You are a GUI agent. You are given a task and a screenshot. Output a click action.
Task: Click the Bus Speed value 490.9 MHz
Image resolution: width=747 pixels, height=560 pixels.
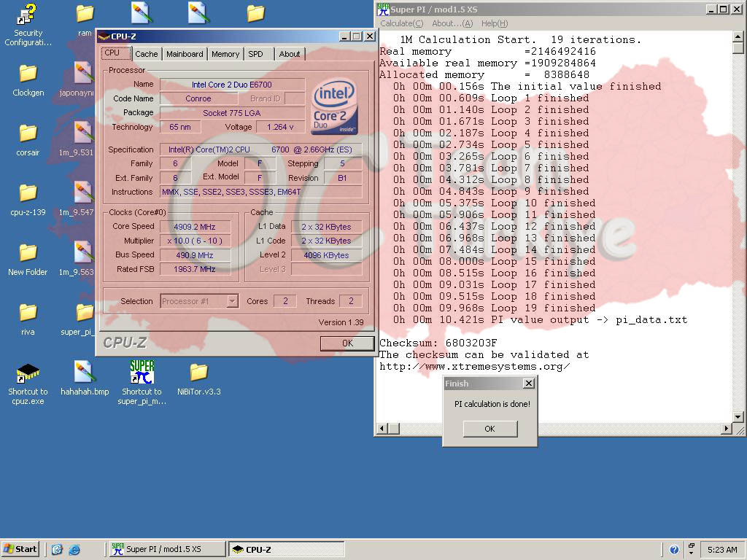(196, 254)
